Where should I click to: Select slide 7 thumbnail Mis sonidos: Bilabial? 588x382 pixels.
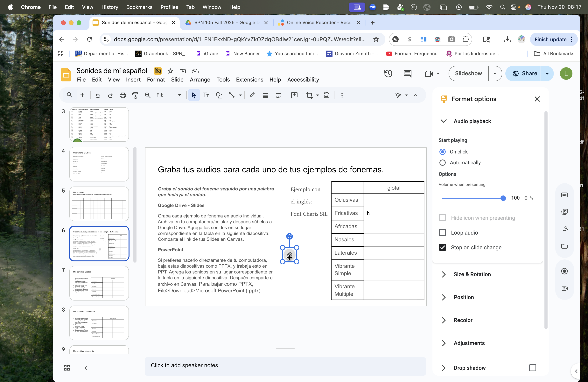[x=99, y=283]
